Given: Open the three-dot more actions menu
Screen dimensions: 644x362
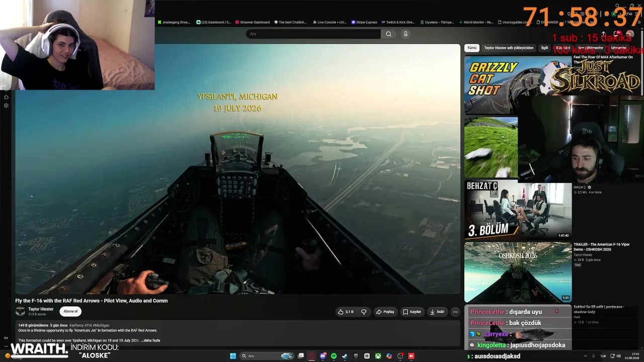Looking at the screenshot, I should coord(455,312).
